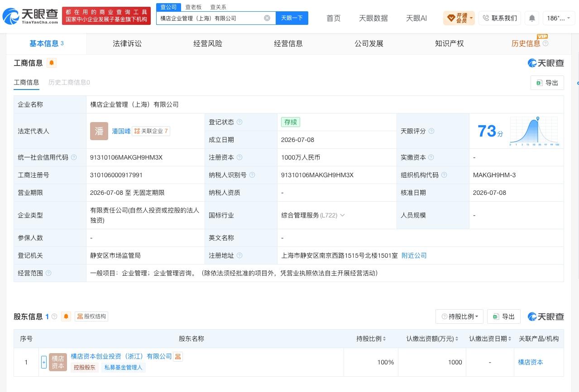Click 联系我们 contact button
This screenshot has width=579, height=392.
[499, 18]
